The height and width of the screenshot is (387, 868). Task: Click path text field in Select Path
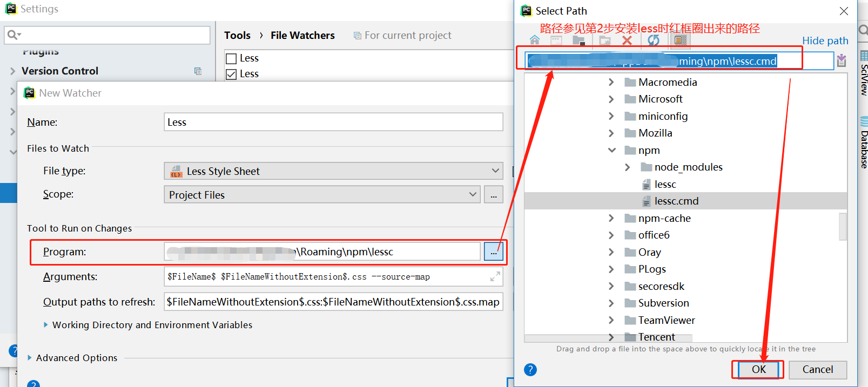[679, 61]
